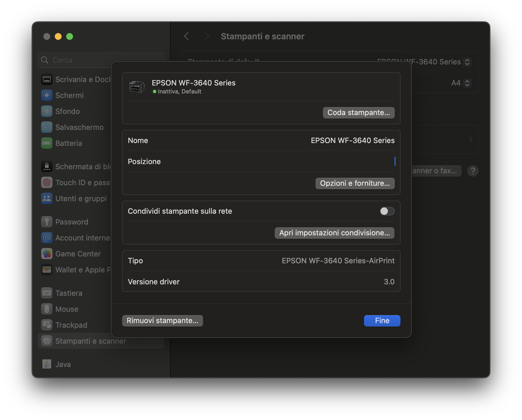Viewport: 522px width, 420px height.
Task: Open the Account internet icon
Action: click(x=47, y=238)
